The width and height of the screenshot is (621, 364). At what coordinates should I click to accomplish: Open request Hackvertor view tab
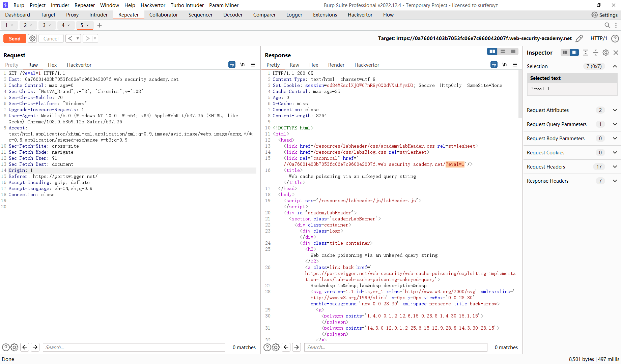pyautogui.click(x=79, y=65)
